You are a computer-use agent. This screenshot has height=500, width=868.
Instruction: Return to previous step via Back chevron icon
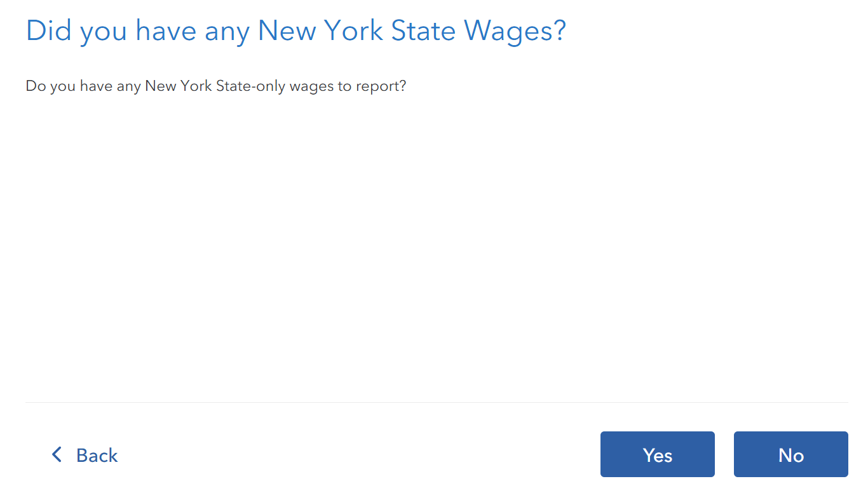click(x=57, y=454)
